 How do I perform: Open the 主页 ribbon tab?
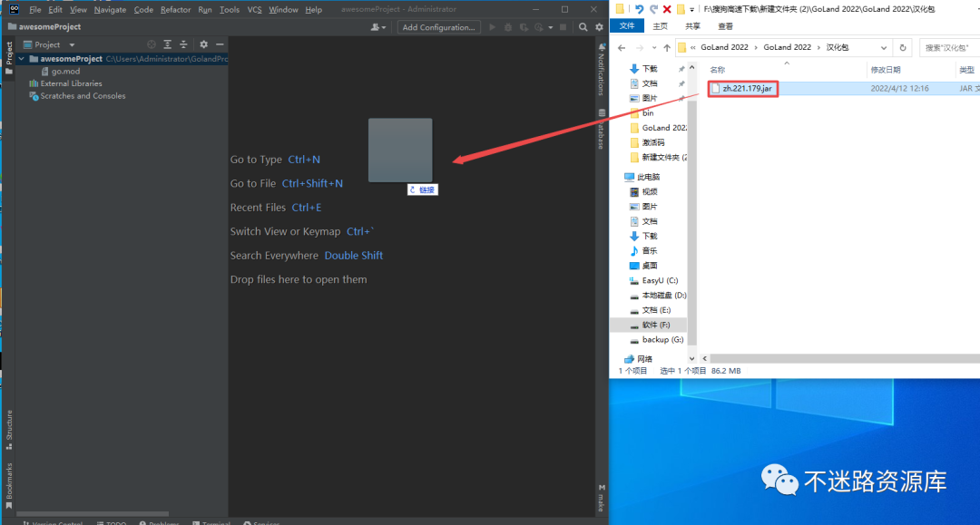point(660,26)
